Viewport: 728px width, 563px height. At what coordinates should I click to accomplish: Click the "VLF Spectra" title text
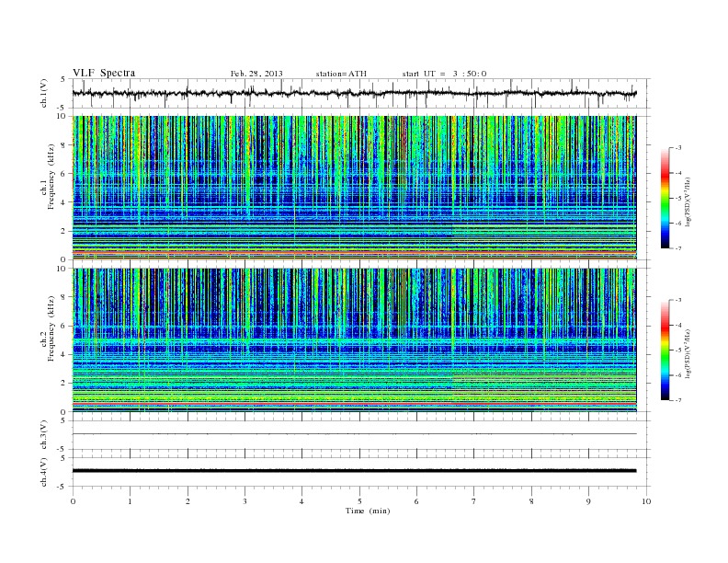tap(104, 73)
